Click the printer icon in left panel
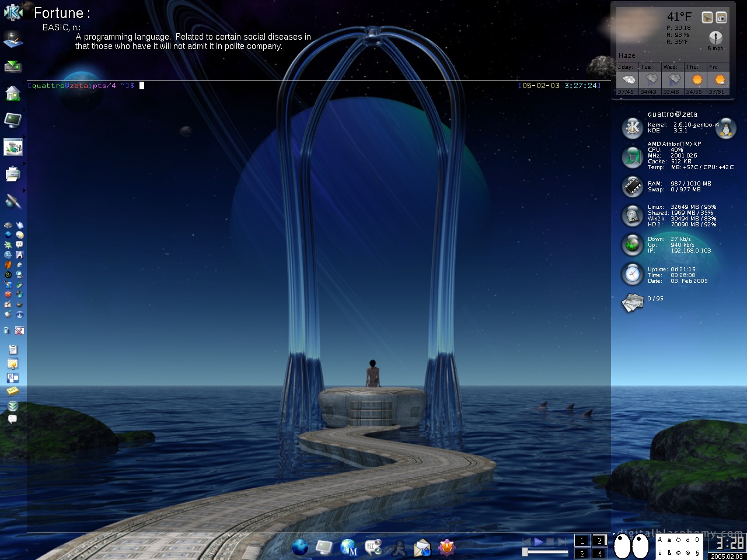This screenshot has height=560, width=747. point(13,174)
